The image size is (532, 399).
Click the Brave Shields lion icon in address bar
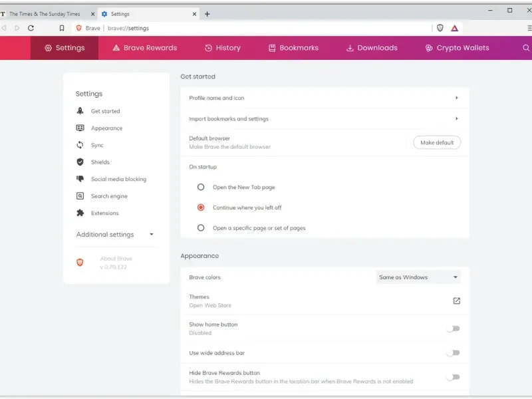pyautogui.click(x=440, y=28)
